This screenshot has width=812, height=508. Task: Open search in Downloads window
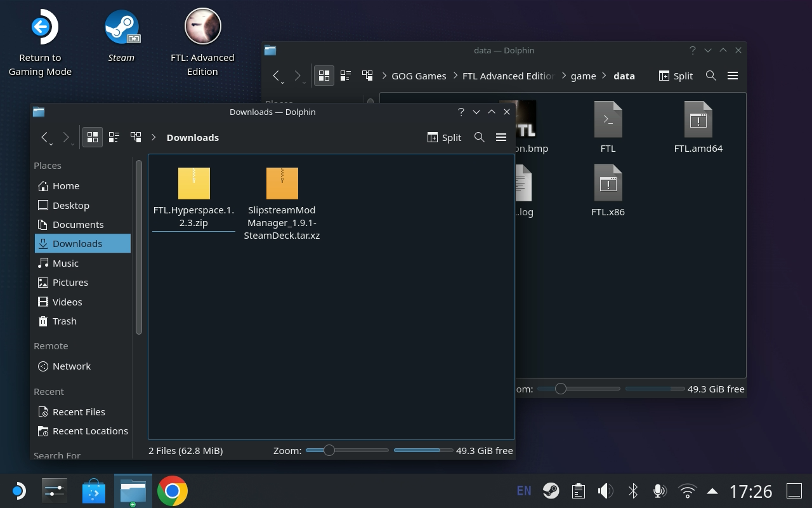(480, 137)
